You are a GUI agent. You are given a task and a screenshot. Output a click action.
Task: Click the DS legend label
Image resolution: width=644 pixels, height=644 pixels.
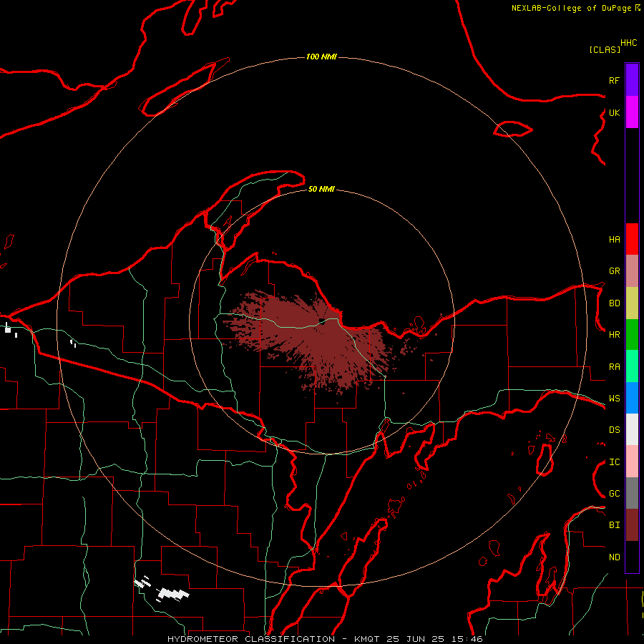coord(615,430)
